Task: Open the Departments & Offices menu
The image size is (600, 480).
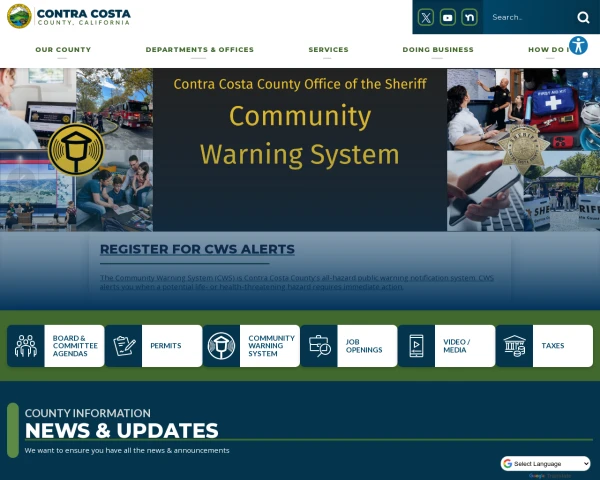Action: tap(199, 49)
